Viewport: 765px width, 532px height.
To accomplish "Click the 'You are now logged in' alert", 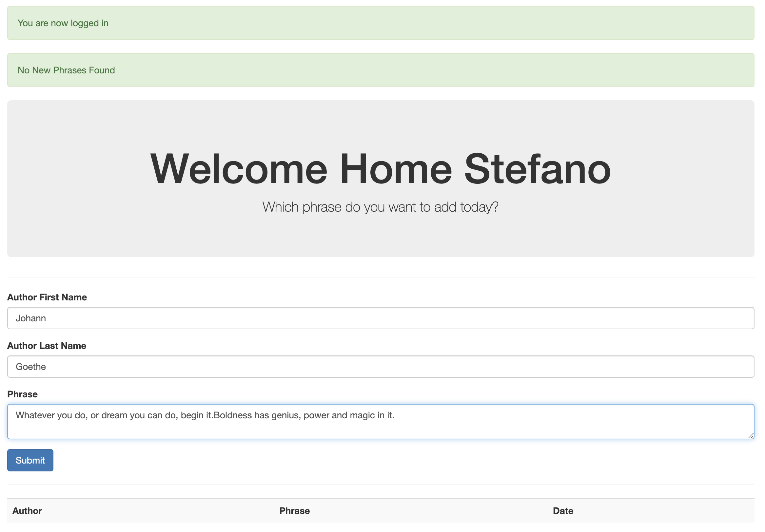I will coord(381,23).
